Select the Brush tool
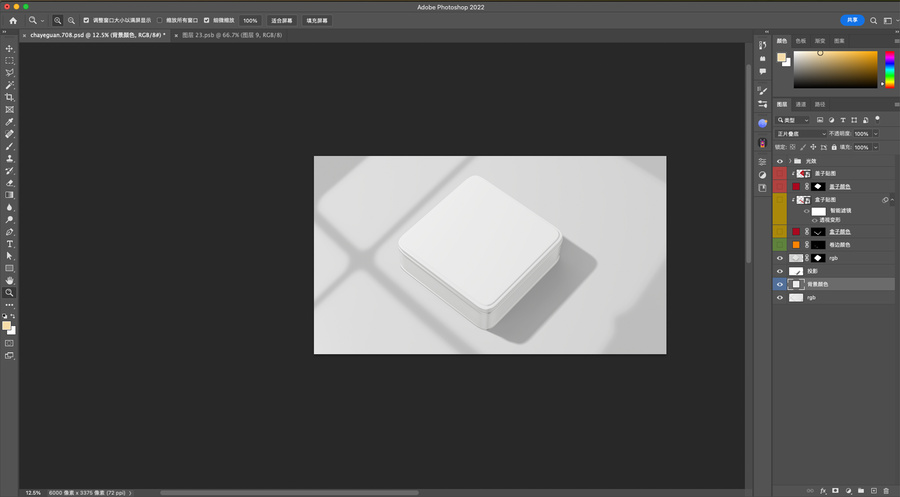The height and width of the screenshot is (497, 900). coord(9,146)
